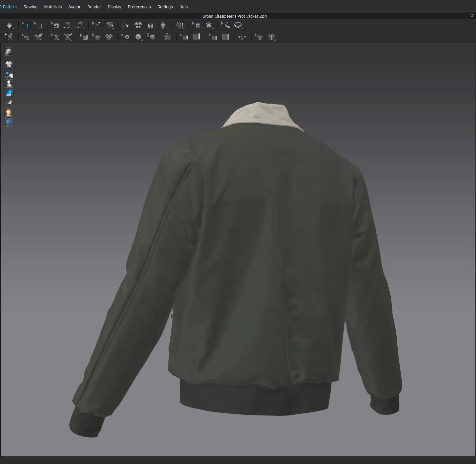The image size is (476, 464).
Task: Click the Graphic checkered shirt tool
Action: tap(109, 37)
